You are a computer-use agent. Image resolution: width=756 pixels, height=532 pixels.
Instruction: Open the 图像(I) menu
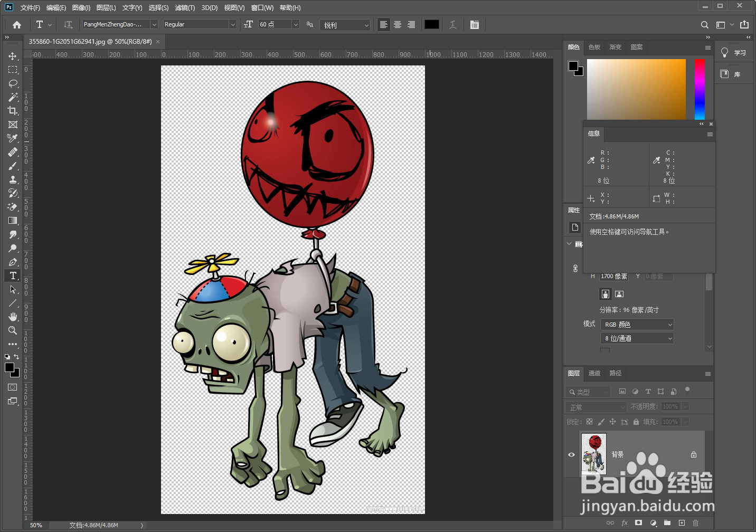pyautogui.click(x=81, y=8)
